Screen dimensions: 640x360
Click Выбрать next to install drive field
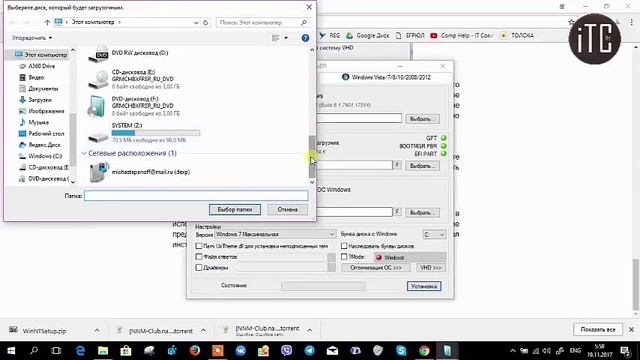422,213
